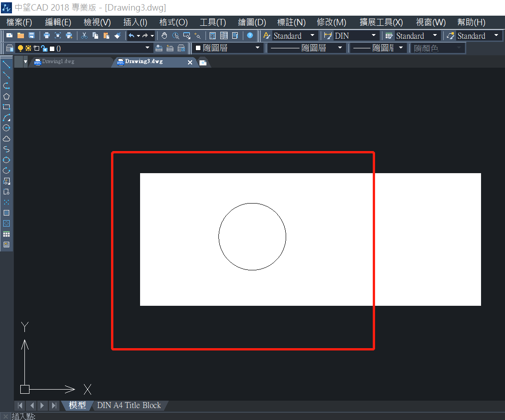Viewport: 505px width, 420px height.
Task: Open the 編輯(E) menu
Action: [58, 22]
